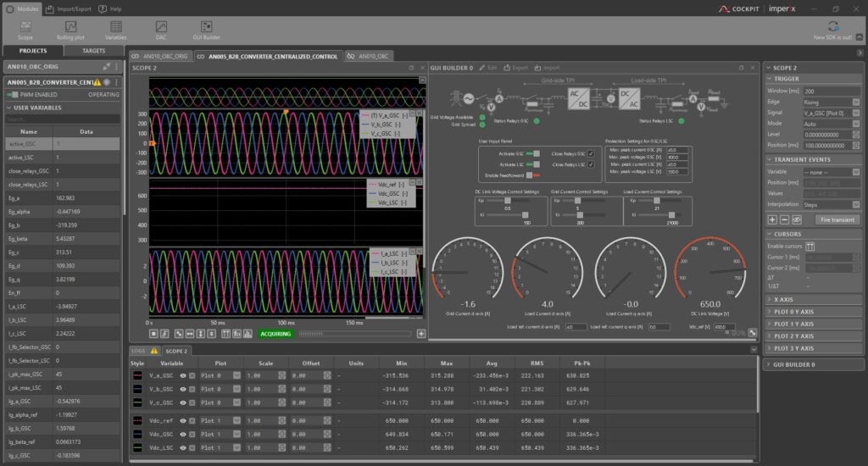This screenshot has width=868, height=466.
Task: Toggle the Enable Feedforward switch
Action: coord(534,175)
